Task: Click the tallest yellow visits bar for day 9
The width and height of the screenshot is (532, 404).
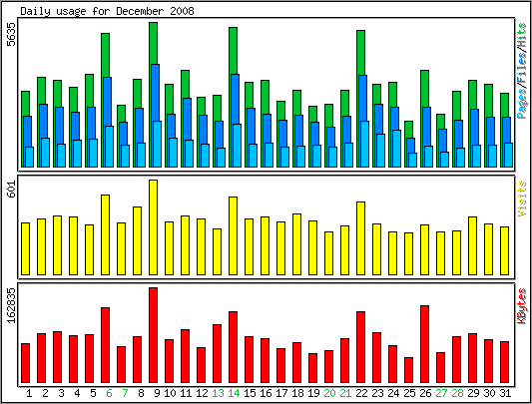Action: (153, 227)
